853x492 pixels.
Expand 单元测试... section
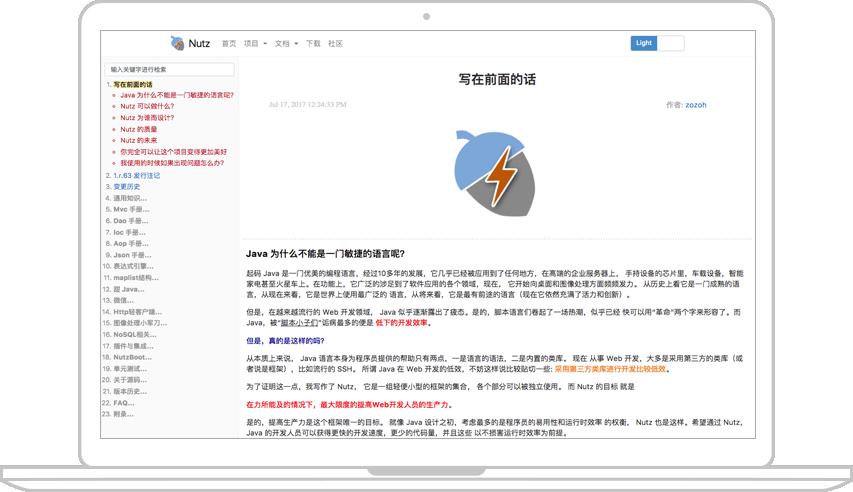(130, 368)
